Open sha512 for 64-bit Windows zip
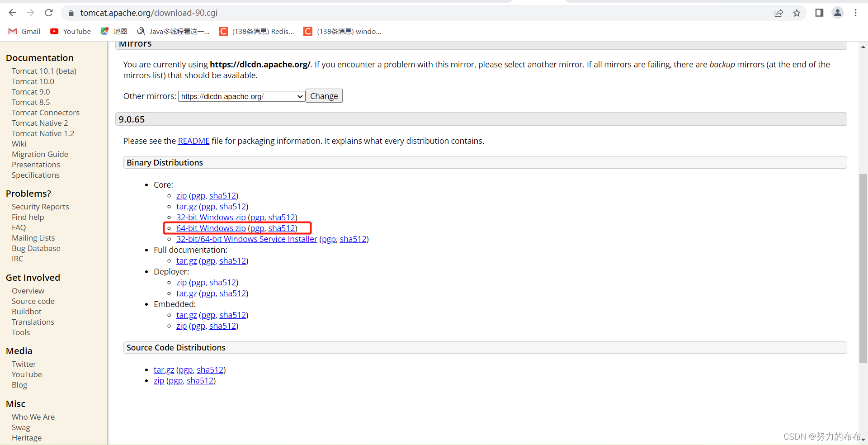 pos(282,228)
